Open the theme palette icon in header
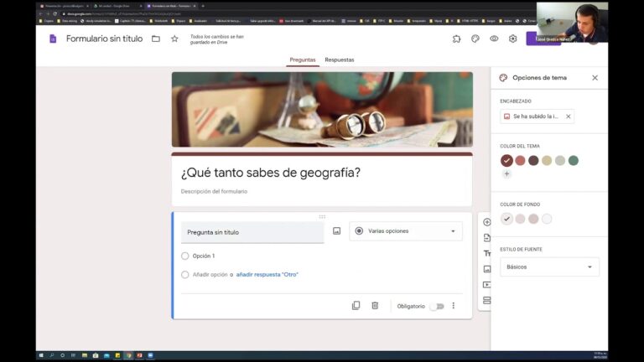 tap(475, 39)
